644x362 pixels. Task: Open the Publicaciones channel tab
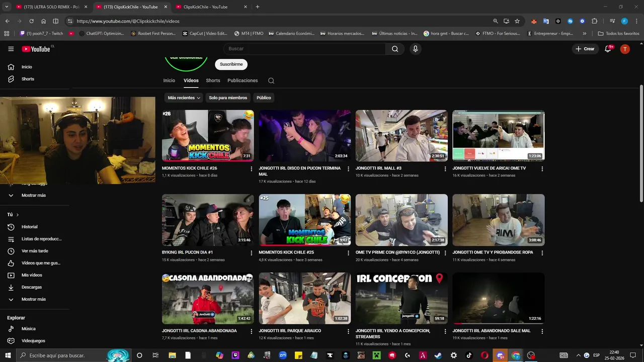[x=243, y=80]
